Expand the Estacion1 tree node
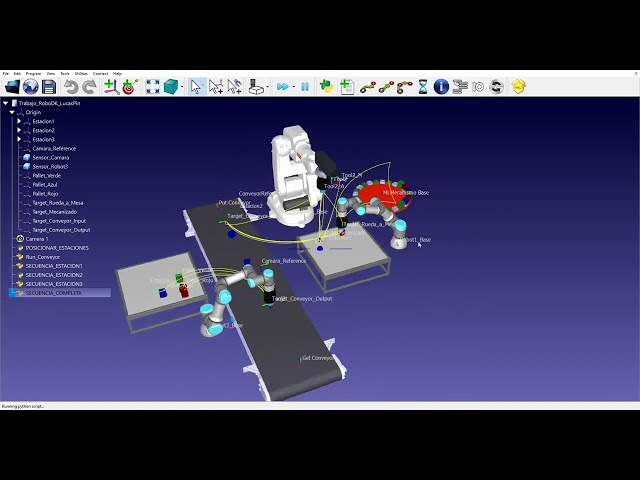Image resolution: width=640 pixels, height=480 pixels. click(x=19, y=121)
